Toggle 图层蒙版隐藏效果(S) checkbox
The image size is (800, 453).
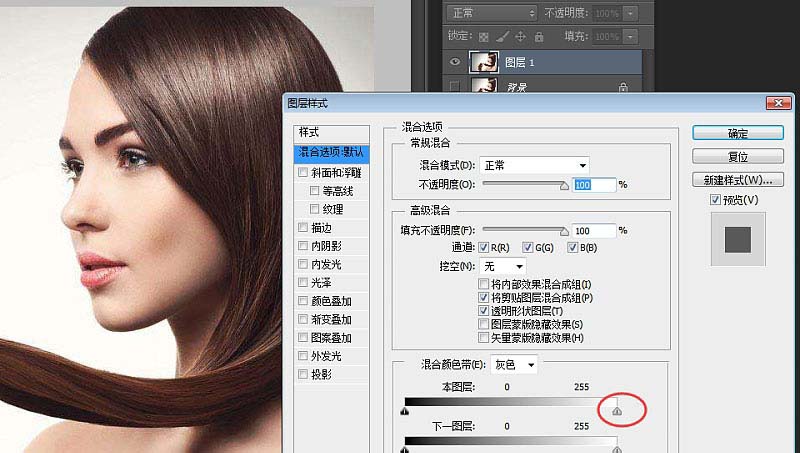(x=484, y=323)
